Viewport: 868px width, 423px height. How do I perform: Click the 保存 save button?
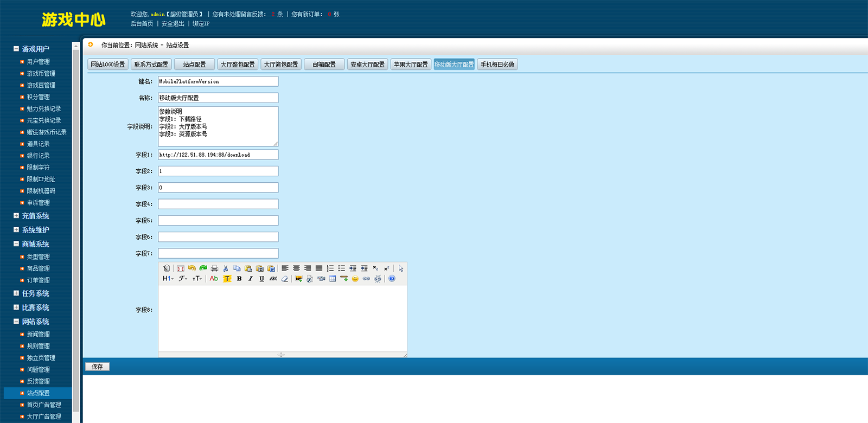coord(97,367)
